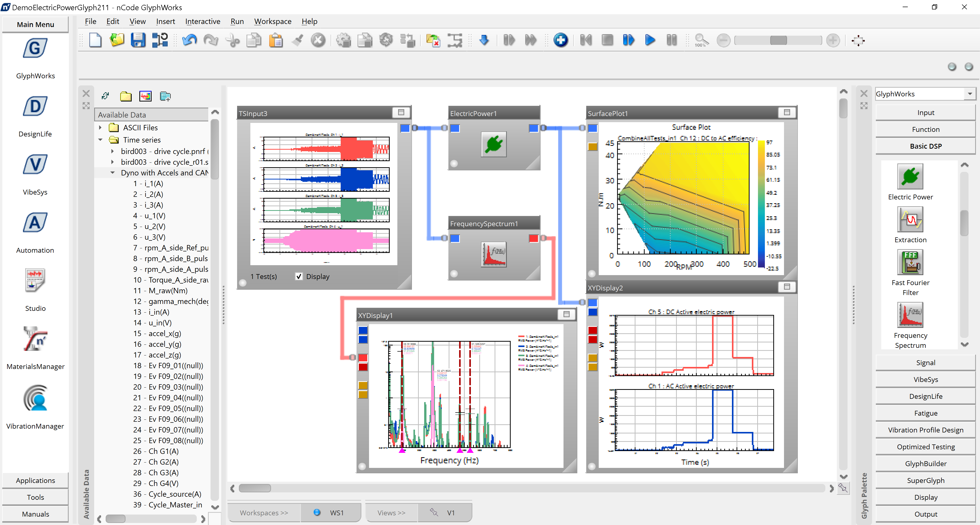Uncheck Display under the TSInput3 glyph
The height and width of the screenshot is (525, 980).
(x=299, y=276)
